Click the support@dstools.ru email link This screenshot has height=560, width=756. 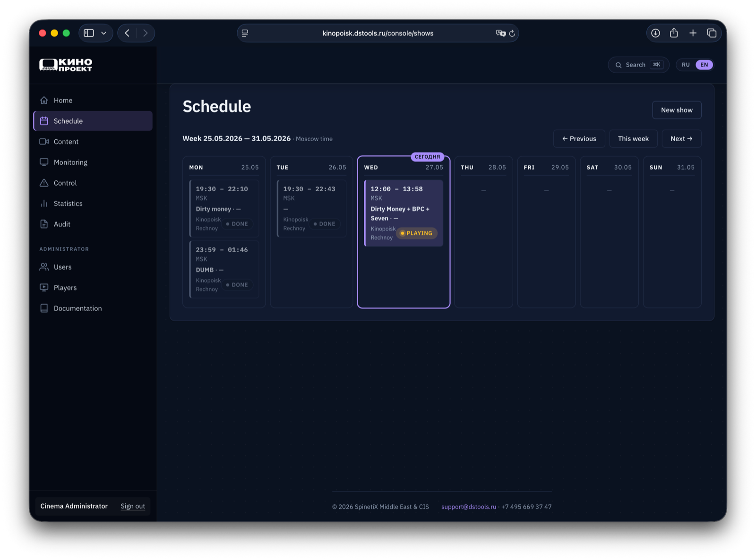pos(469,507)
